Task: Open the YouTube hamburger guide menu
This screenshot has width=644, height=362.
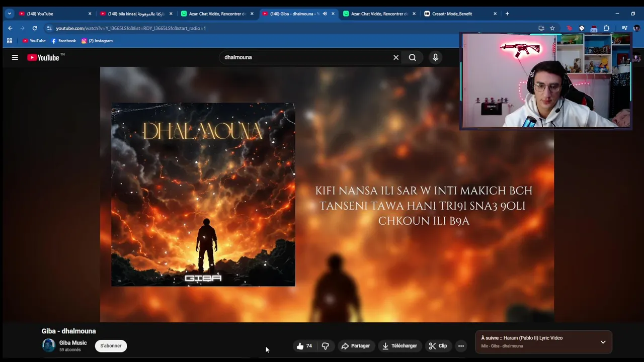Action: pyautogui.click(x=15, y=57)
